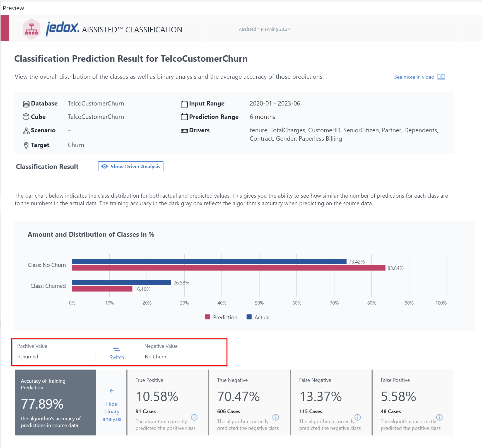This screenshot has width=482, height=448.
Task: Click the eye icon in Show Driver Analysis
Action: click(105, 166)
